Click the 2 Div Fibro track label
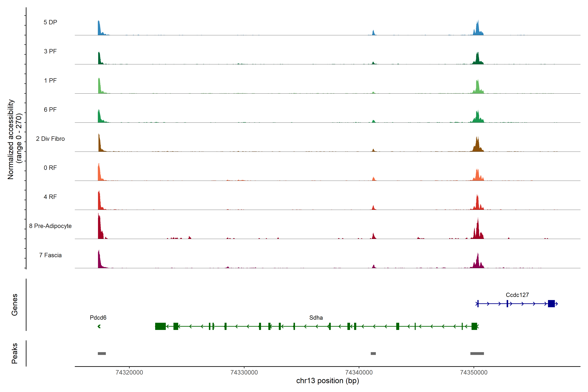The image size is (588, 392). (50, 139)
